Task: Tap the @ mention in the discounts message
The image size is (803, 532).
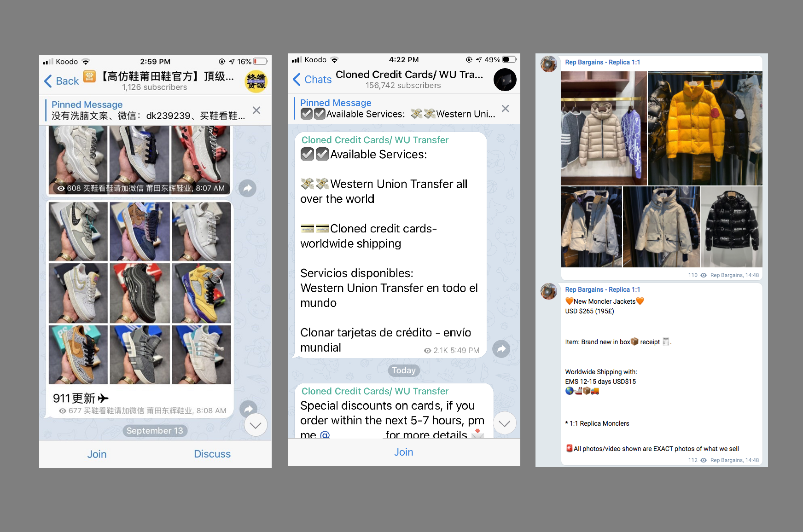Action: (x=325, y=434)
